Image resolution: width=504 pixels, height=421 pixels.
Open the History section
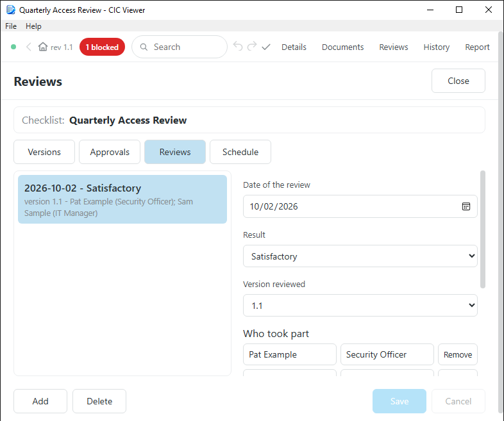pos(436,47)
